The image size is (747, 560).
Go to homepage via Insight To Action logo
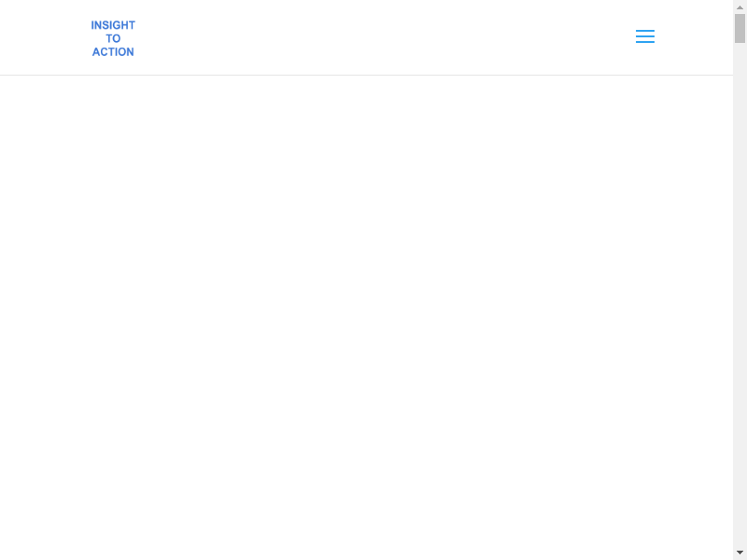pos(113,38)
